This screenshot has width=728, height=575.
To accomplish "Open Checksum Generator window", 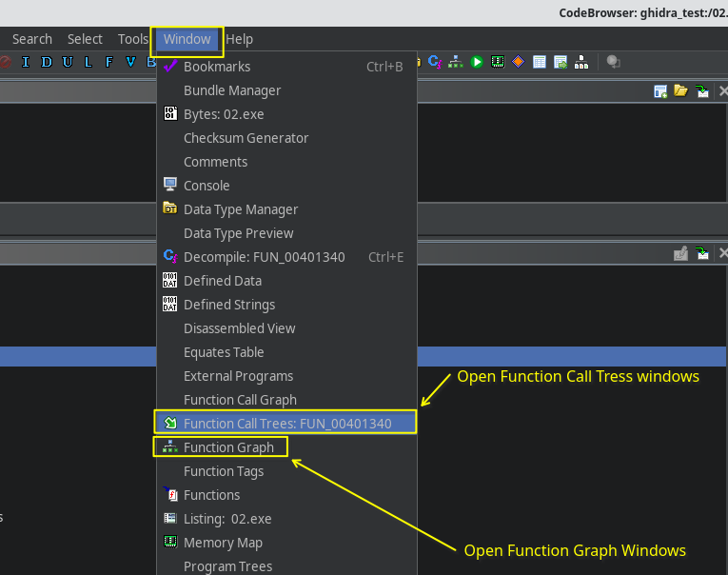I will [x=286, y=138].
